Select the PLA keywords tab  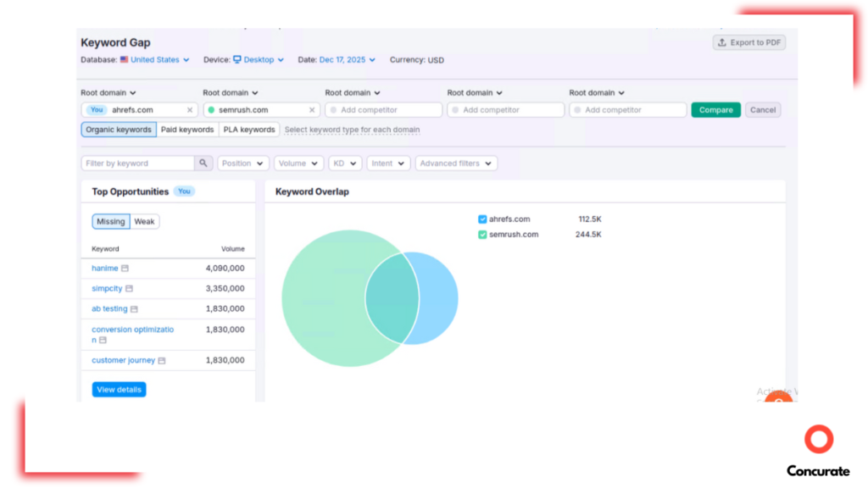[x=249, y=129]
